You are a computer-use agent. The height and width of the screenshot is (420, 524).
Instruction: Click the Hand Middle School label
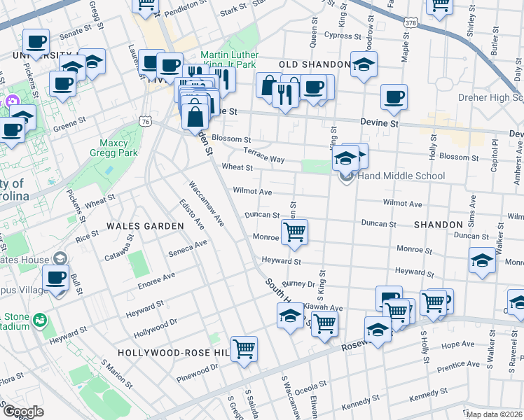coord(401,176)
